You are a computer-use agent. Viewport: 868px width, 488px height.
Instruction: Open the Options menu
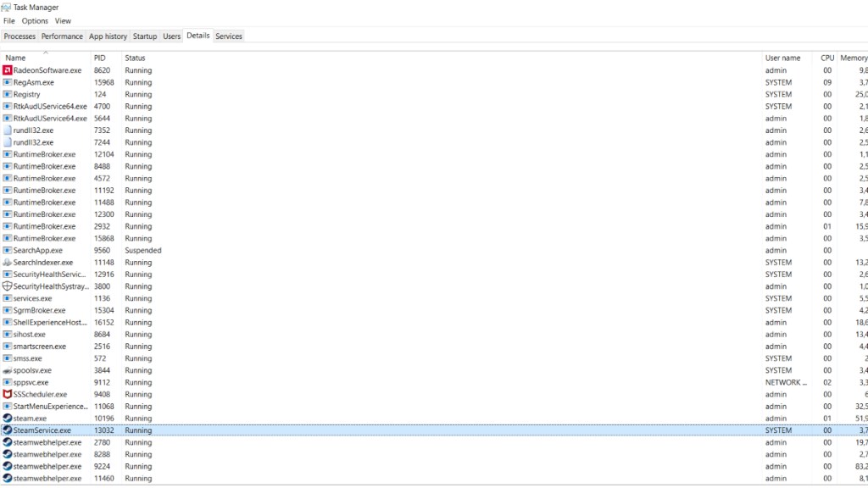pos(35,21)
